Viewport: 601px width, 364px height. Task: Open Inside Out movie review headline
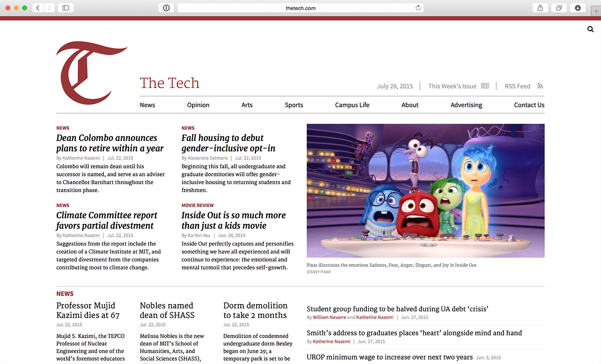[x=234, y=220]
